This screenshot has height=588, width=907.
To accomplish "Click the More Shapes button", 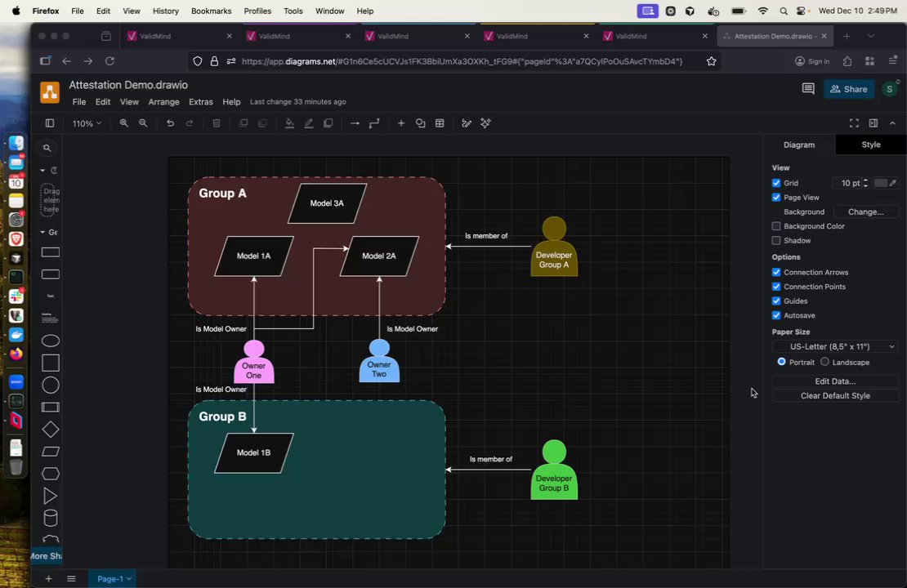I will 47,555.
